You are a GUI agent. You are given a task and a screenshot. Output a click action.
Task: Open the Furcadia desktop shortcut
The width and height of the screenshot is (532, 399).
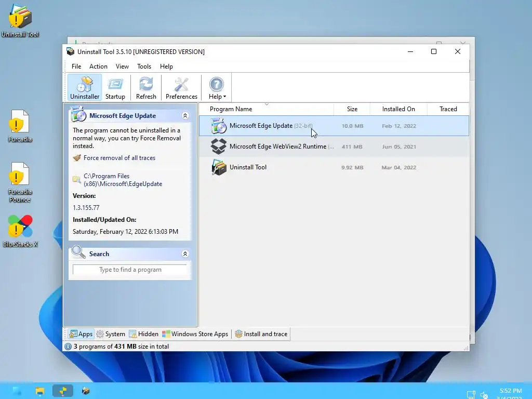[x=20, y=126]
